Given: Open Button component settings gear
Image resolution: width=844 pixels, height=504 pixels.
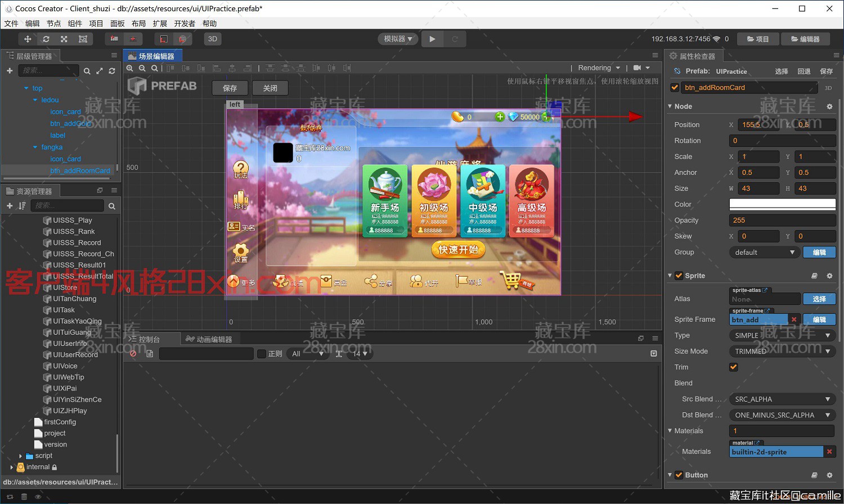Looking at the screenshot, I should click(x=829, y=475).
